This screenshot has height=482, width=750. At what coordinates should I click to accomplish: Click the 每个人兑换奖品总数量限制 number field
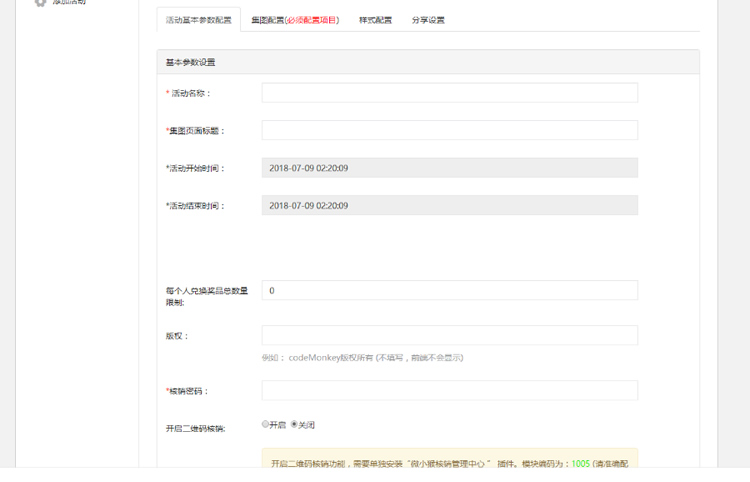tap(449, 291)
